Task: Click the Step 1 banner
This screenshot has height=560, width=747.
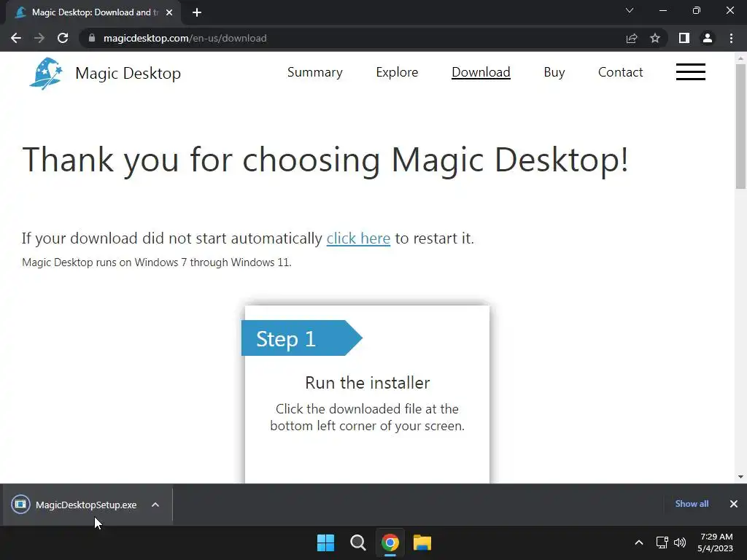Action: (x=301, y=338)
